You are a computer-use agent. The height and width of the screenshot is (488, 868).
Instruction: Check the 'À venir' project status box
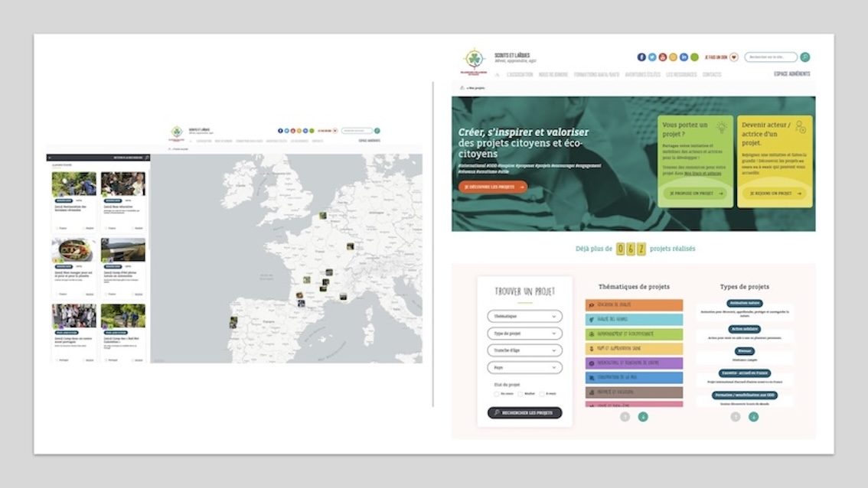[543, 394]
